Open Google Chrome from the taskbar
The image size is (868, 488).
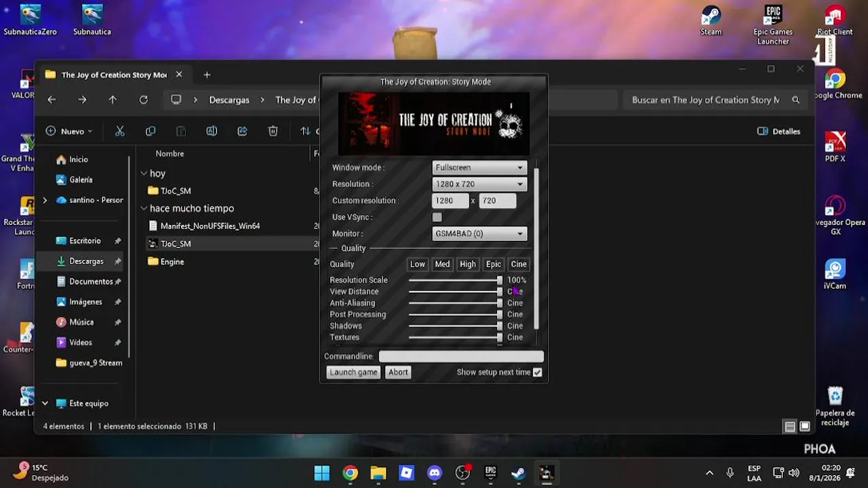click(350, 472)
